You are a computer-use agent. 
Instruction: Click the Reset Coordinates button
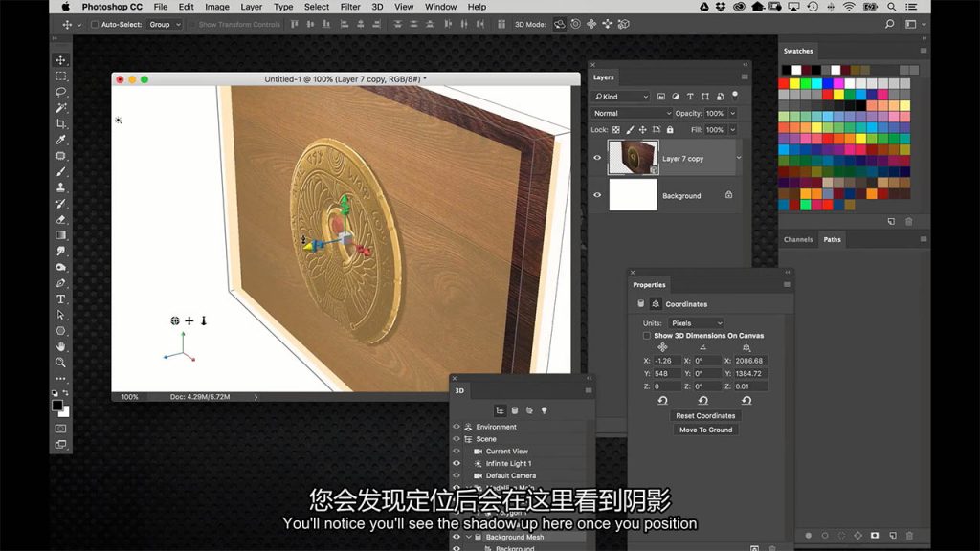(705, 415)
